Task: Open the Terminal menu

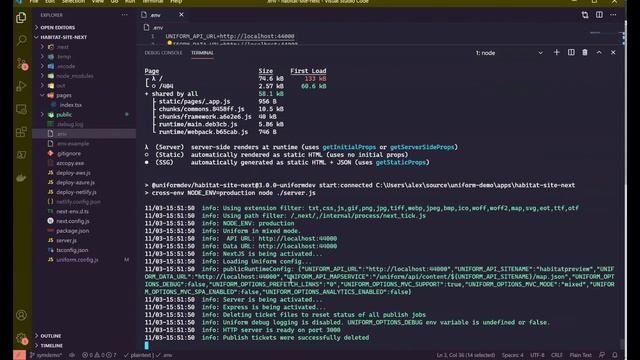Action: point(153,2)
